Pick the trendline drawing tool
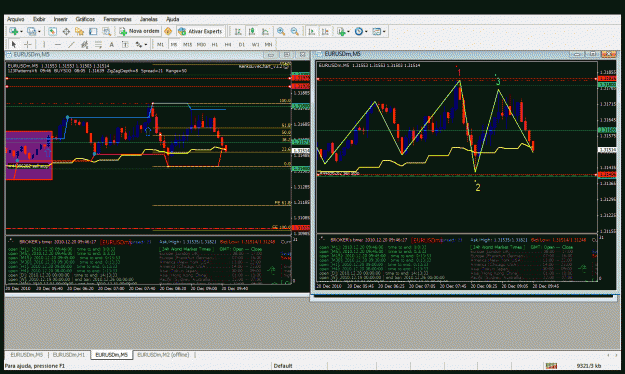Viewport: 625px width, 374px height. tap(71, 45)
